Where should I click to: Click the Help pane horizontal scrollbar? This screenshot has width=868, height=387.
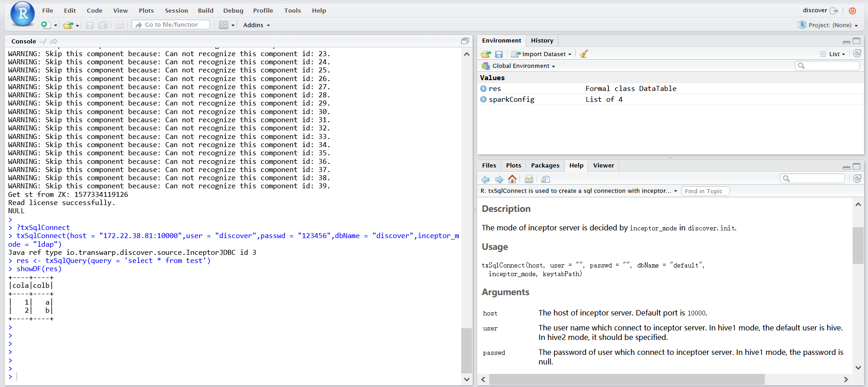tap(627, 379)
